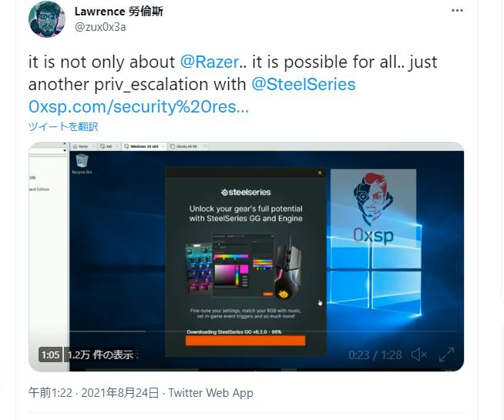Image resolution: width=504 pixels, height=420 pixels.
Task: Open the @zux0x3a handle
Action: tap(100, 27)
